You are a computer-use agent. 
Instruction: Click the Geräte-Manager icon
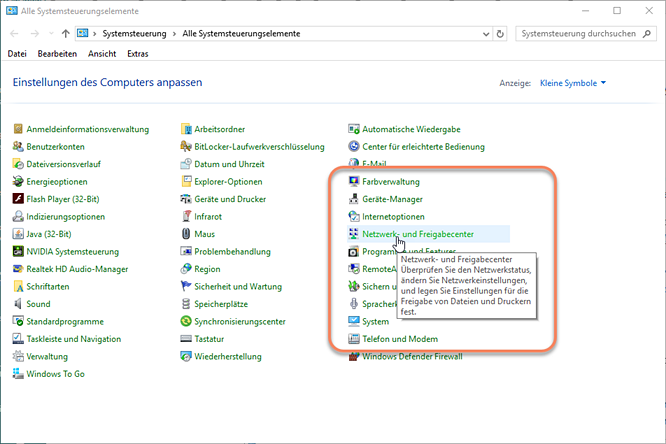(x=354, y=198)
